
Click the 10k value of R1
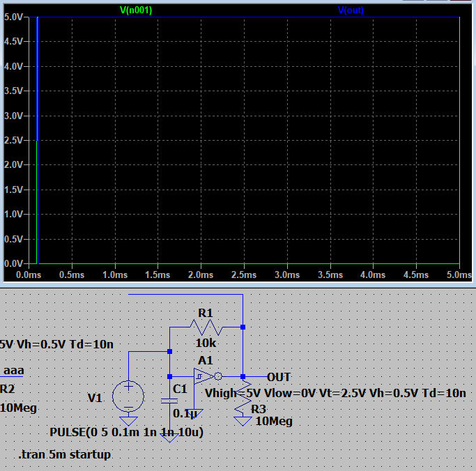pyautogui.click(x=205, y=343)
